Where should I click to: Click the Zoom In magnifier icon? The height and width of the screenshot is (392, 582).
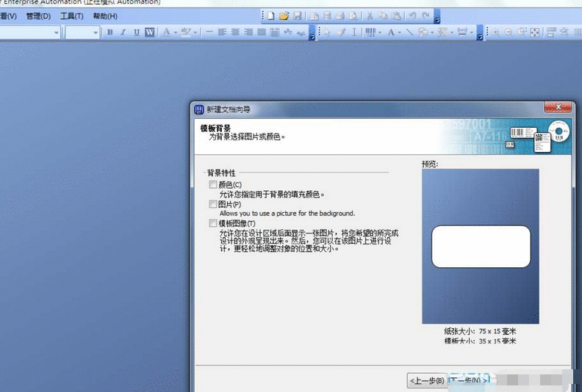click(495, 32)
